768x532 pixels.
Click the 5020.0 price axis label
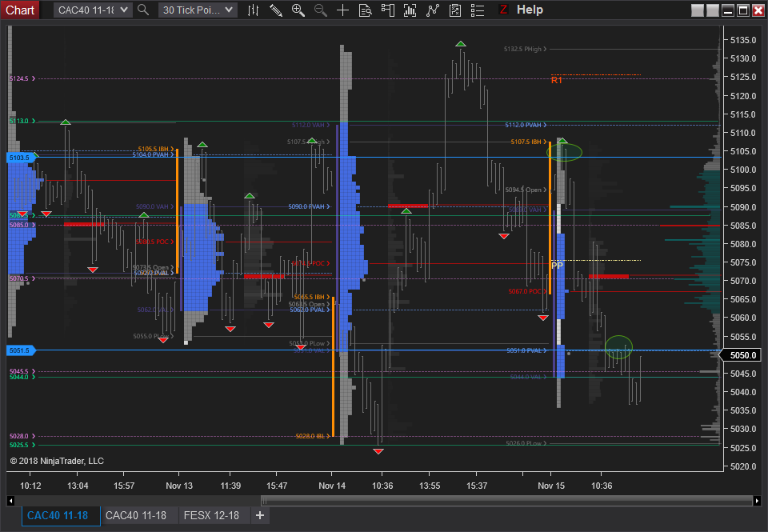[743, 466]
